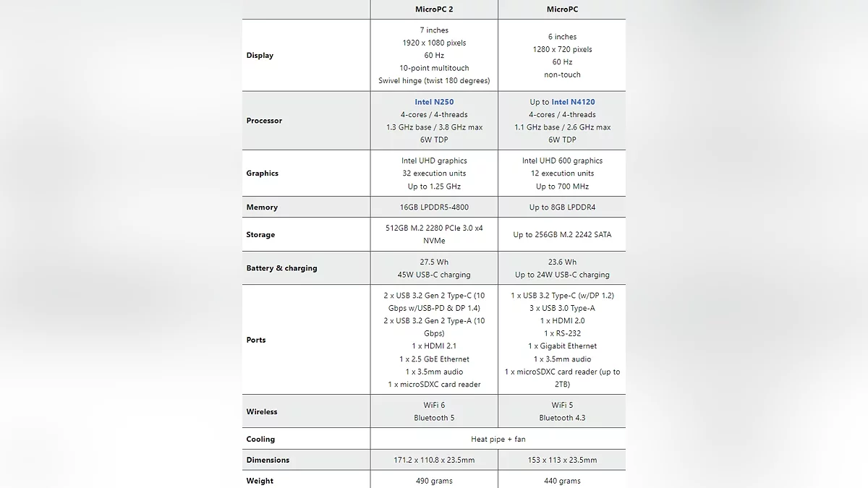Select the 171.2 x 110.8 x 23.5mm dimensions cell
868x488 pixels.
pyautogui.click(x=434, y=461)
